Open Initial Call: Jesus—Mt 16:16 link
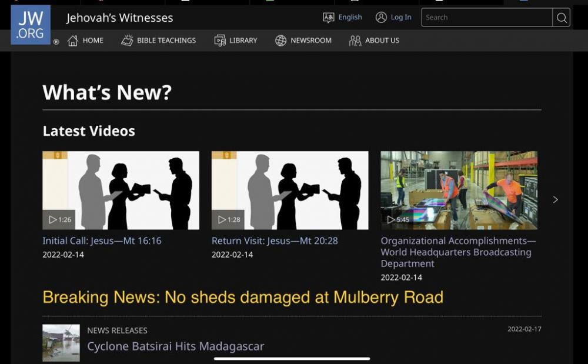Viewport: 588px width, 364px height. [x=102, y=241]
